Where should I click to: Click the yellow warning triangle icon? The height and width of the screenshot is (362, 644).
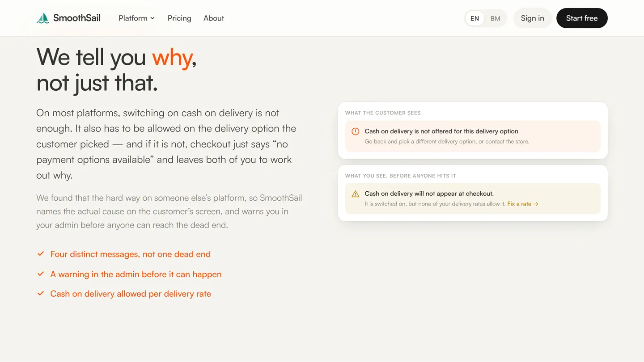point(356,194)
